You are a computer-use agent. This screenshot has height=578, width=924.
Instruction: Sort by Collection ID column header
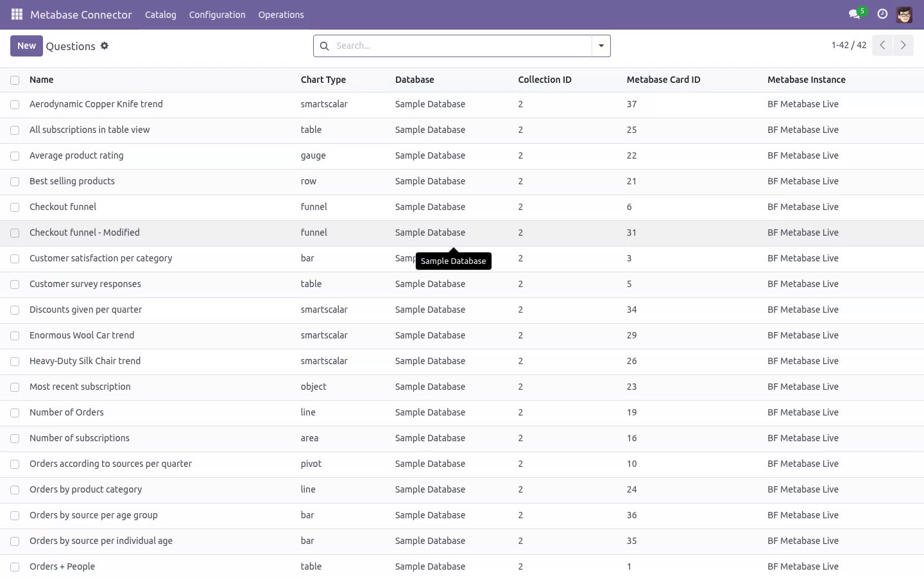point(545,80)
